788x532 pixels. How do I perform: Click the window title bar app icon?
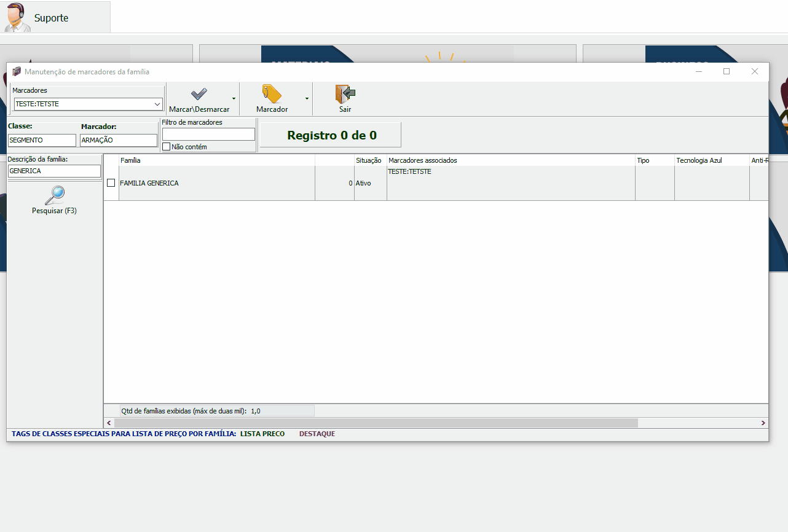pos(17,72)
